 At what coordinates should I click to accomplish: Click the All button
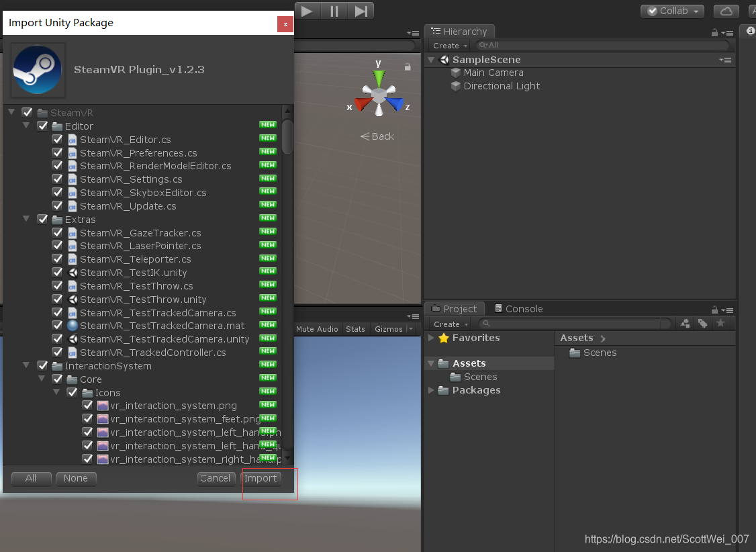click(31, 478)
